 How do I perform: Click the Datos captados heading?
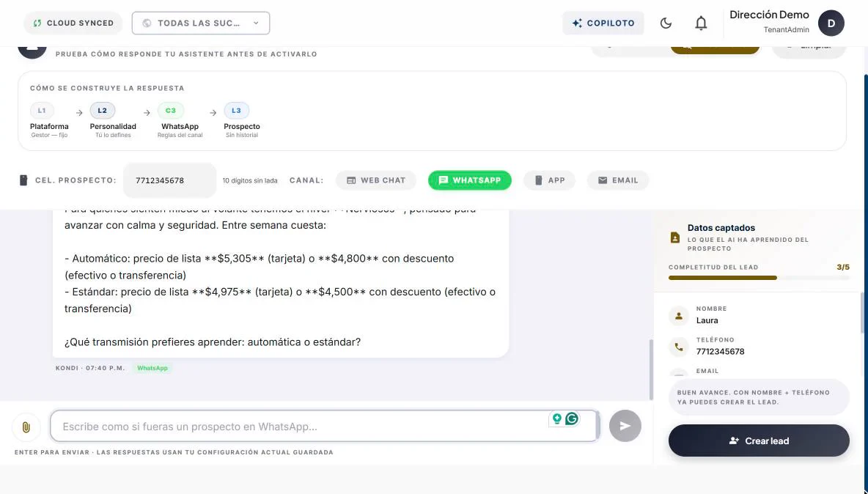721,227
